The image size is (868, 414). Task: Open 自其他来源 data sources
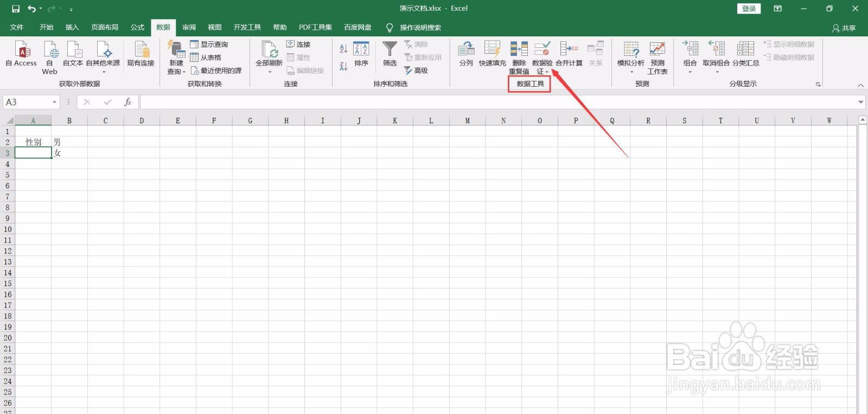(x=103, y=57)
